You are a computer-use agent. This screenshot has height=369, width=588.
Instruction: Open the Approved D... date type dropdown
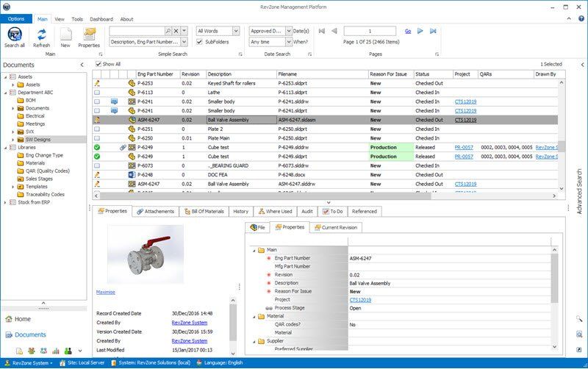[289, 31]
